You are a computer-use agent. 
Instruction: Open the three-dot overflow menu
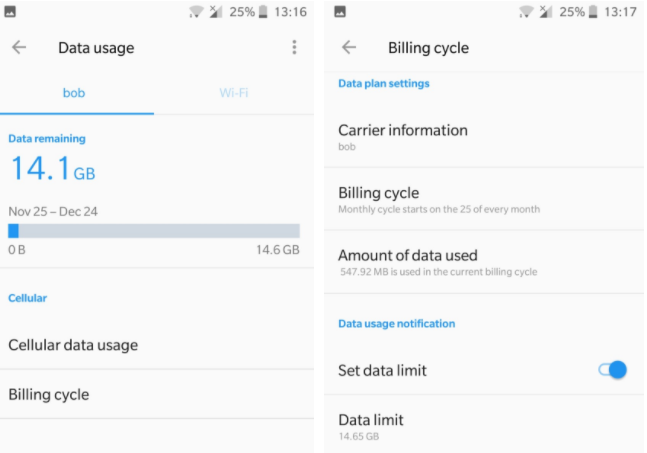pos(294,47)
